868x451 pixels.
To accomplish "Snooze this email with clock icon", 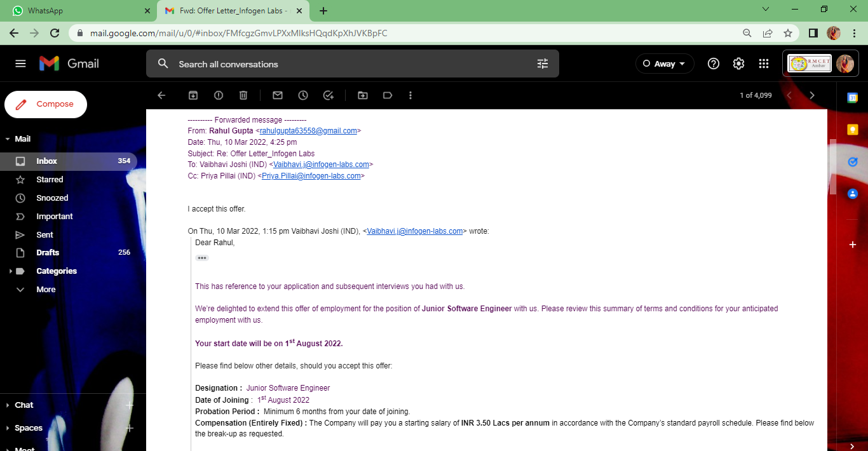I will (303, 95).
